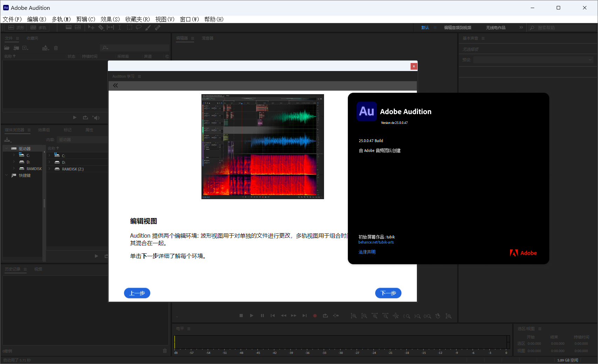
Task: Switch to the 效果组 tab
Action: click(x=44, y=130)
